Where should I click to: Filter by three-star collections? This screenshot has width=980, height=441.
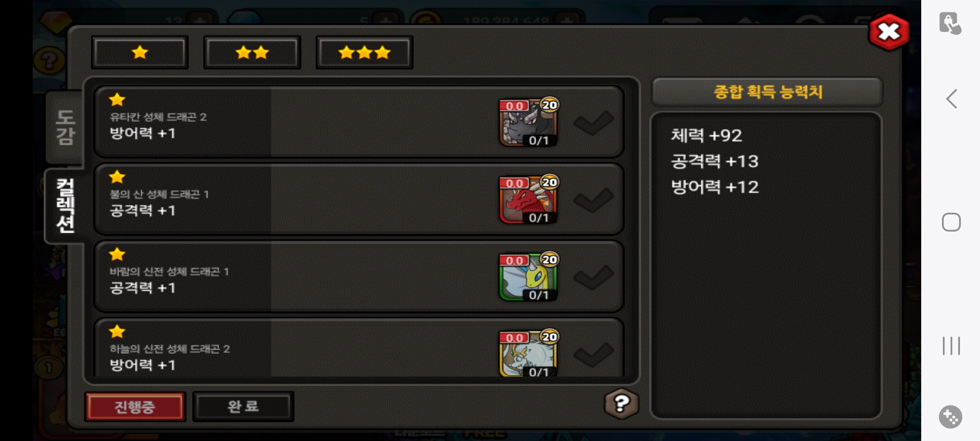coord(364,52)
